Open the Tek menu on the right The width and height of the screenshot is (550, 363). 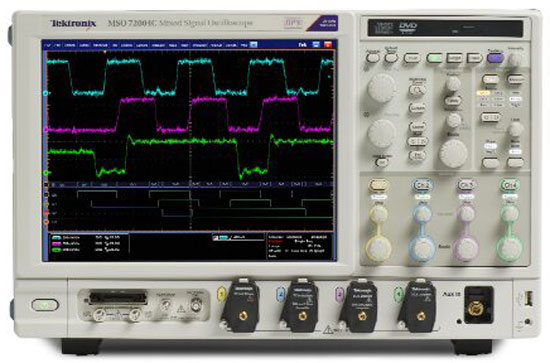coord(302,45)
